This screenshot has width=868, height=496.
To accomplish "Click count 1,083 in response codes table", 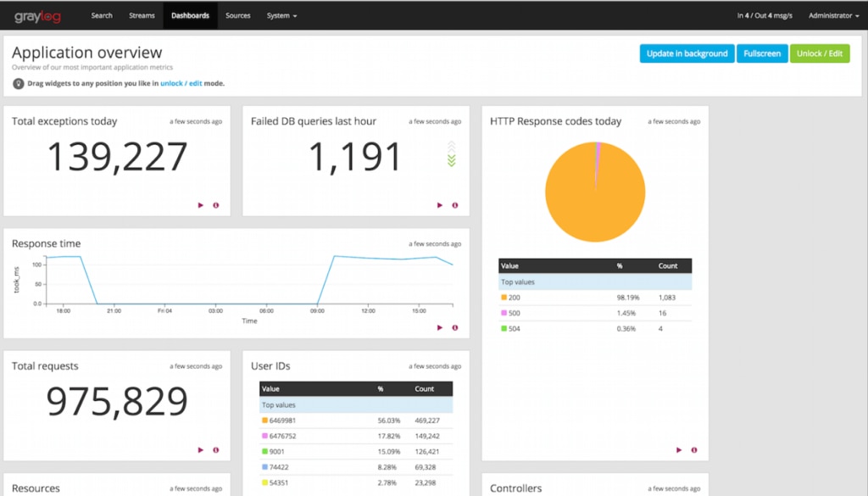I will pyautogui.click(x=667, y=298).
